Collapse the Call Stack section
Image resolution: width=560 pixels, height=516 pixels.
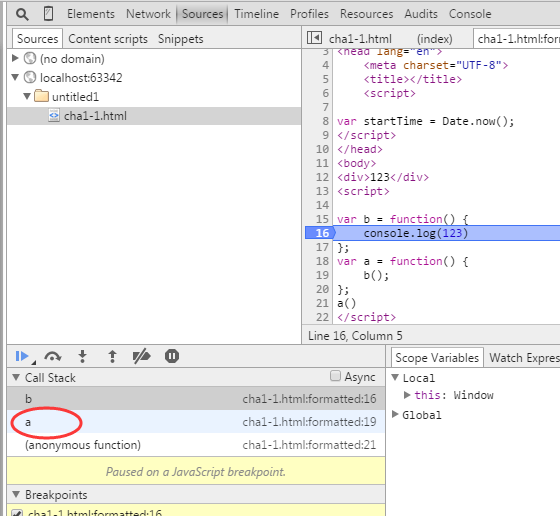coord(16,377)
